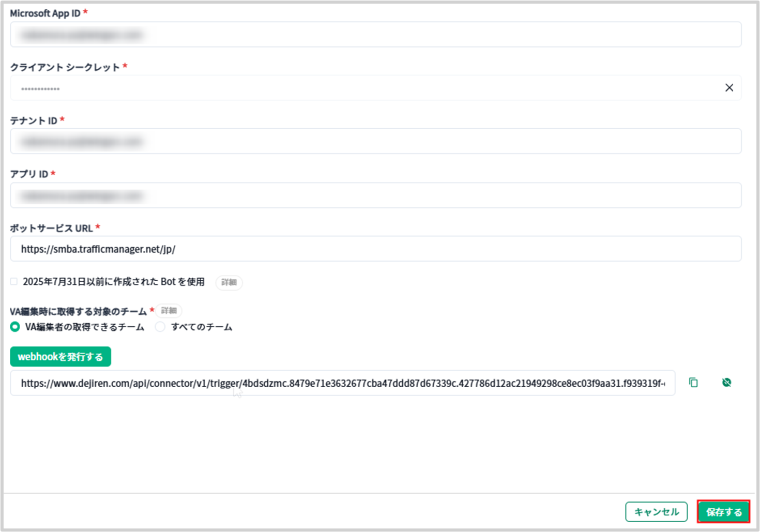Click into the アプリ ID input field

tap(375, 195)
